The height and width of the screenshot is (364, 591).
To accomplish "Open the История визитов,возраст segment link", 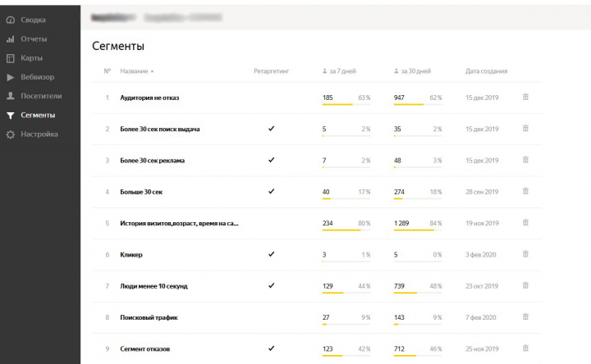I will click(179, 223).
